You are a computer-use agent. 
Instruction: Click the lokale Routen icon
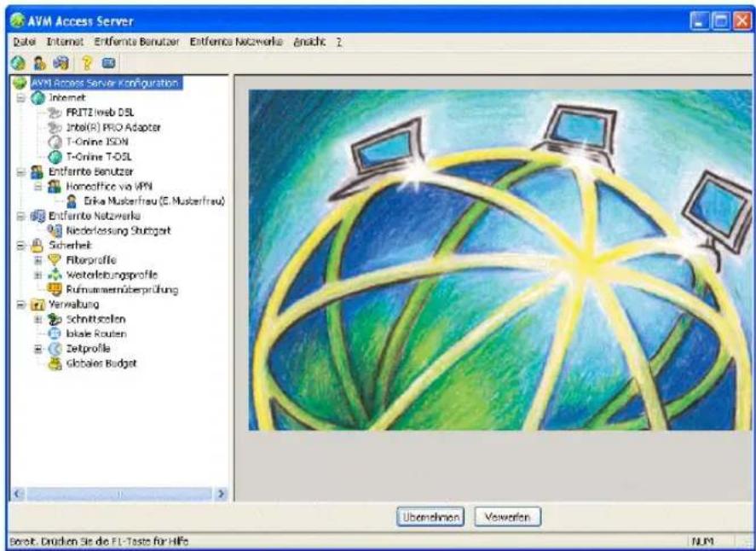click(x=55, y=333)
